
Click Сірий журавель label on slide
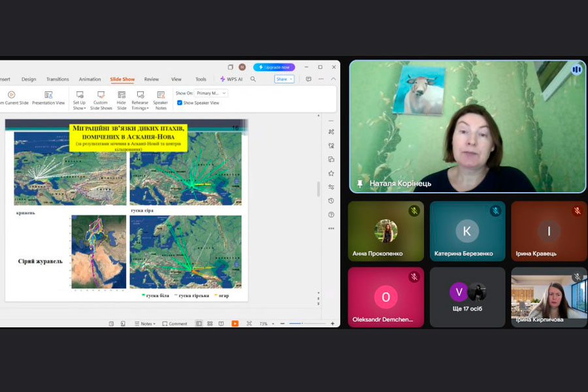[x=40, y=261]
